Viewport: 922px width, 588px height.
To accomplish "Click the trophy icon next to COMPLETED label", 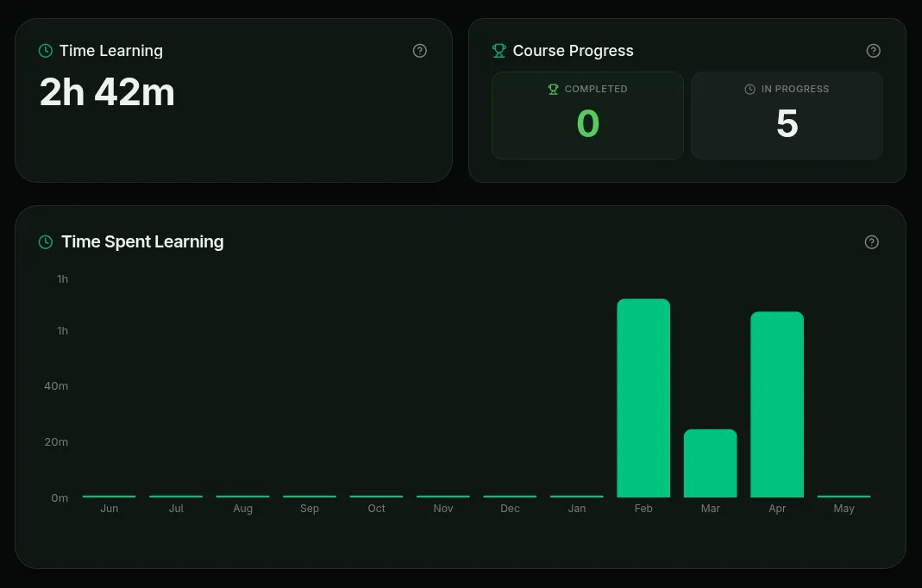I will (x=553, y=89).
